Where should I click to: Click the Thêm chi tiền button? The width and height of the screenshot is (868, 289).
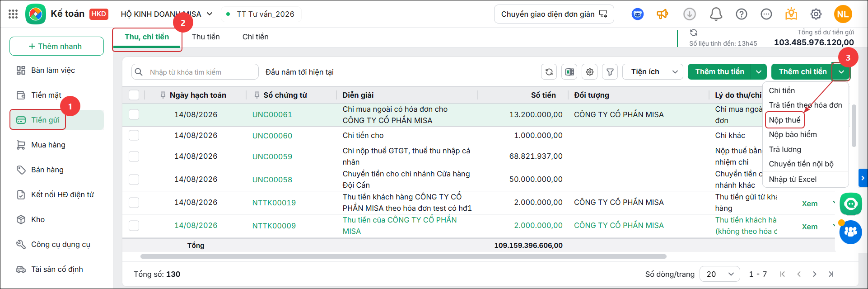coord(803,72)
